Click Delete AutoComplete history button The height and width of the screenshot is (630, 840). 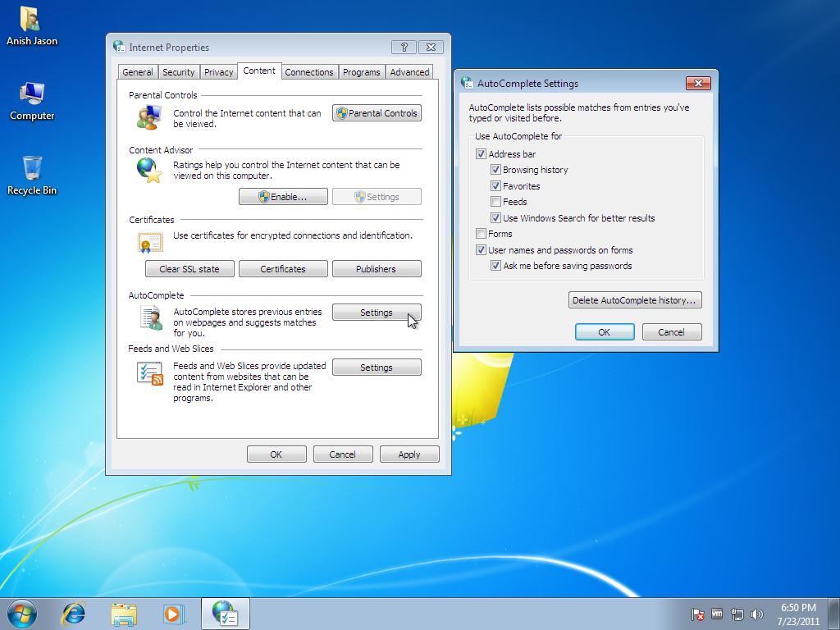(635, 300)
